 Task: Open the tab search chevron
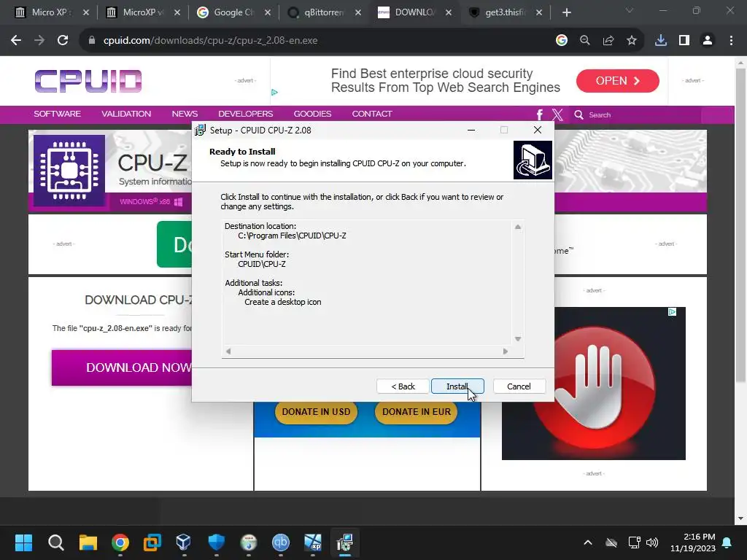pyautogui.click(x=630, y=10)
